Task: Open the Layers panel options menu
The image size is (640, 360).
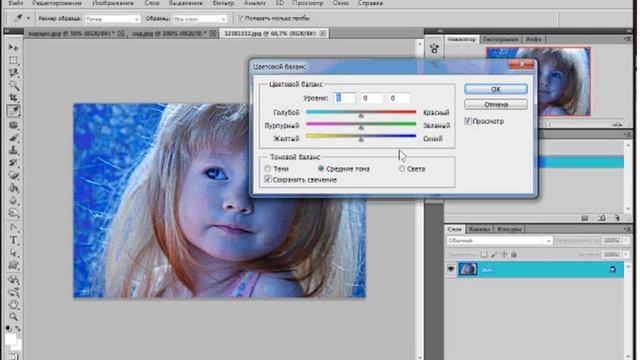Action: (627, 229)
